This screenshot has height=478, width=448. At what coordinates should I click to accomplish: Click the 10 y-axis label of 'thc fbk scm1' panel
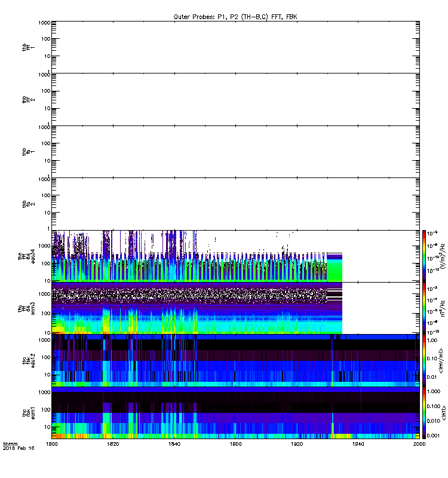click(x=47, y=427)
